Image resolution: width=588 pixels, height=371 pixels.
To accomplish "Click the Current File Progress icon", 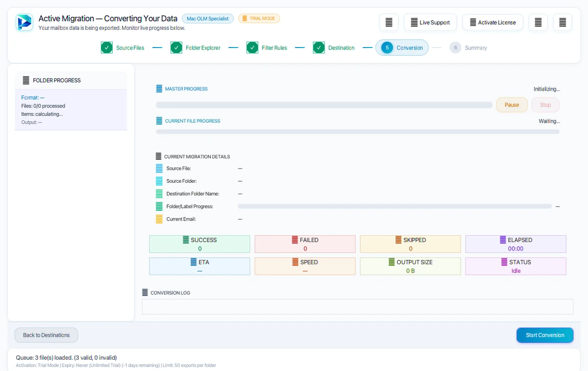I will [159, 121].
